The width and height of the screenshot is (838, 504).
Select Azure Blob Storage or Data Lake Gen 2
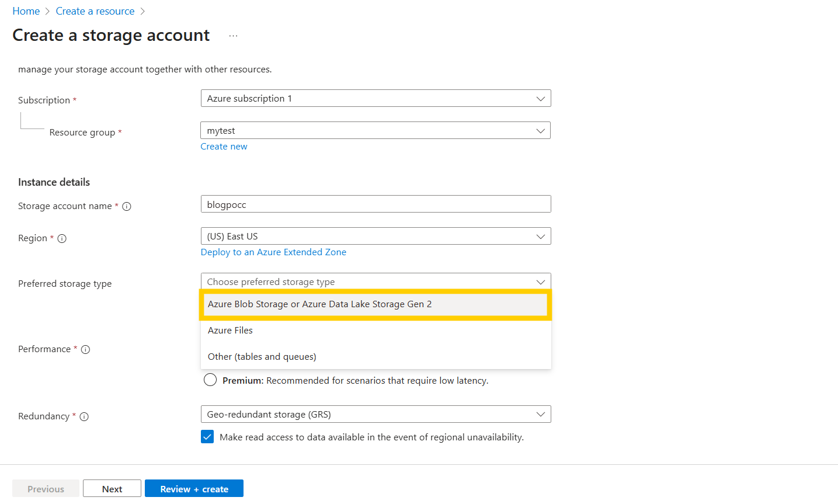(375, 304)
